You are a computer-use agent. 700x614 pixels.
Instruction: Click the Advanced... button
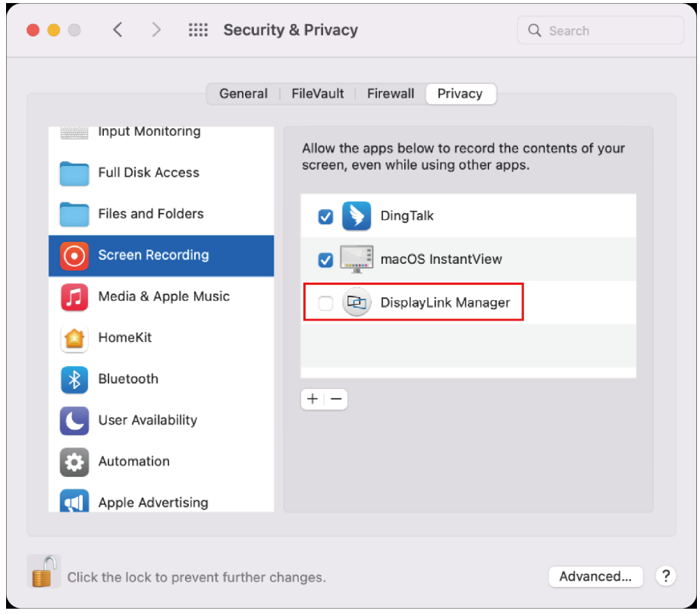(x=595, y=576)
